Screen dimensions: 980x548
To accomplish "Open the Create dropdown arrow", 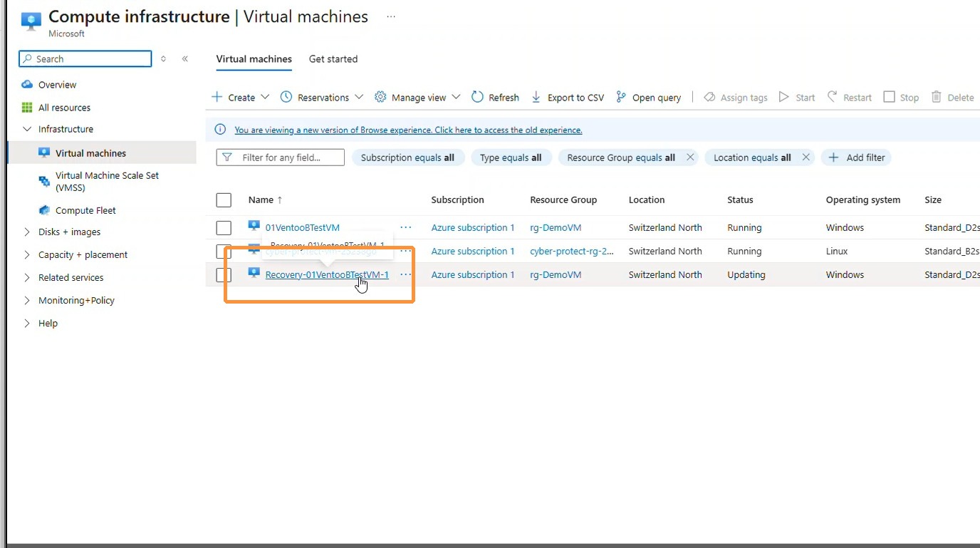I will pos(265,97).
